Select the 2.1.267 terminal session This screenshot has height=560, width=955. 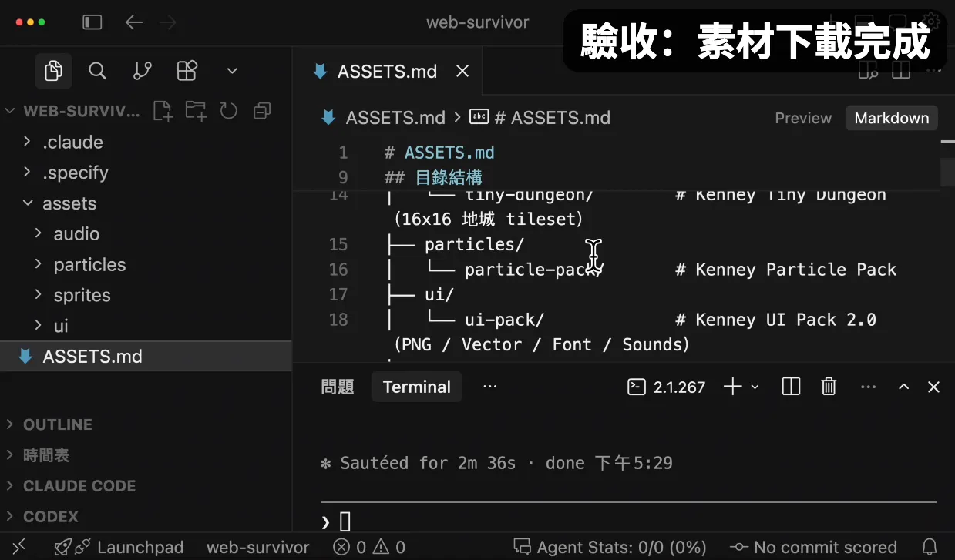pos(667,387)
